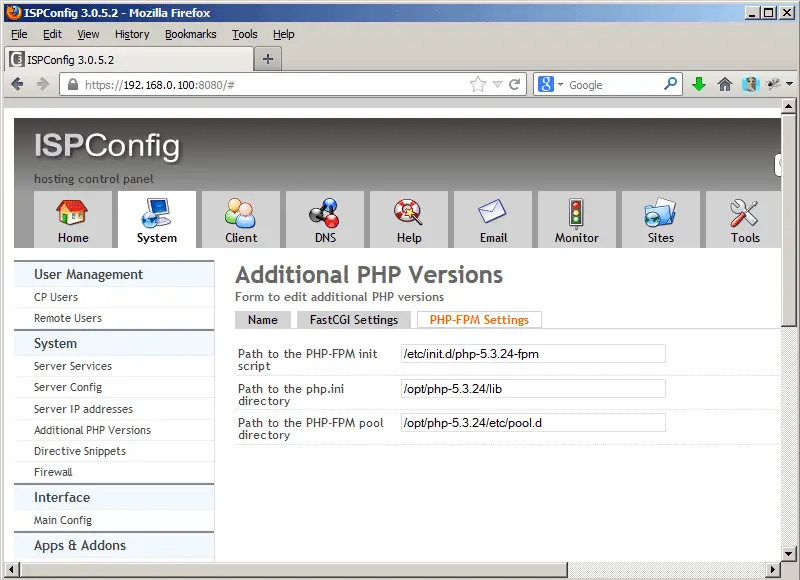The height and width of the screenshot is (580, 800).
Task: Expand the search engine selector arrow
Action: point(560,85)
